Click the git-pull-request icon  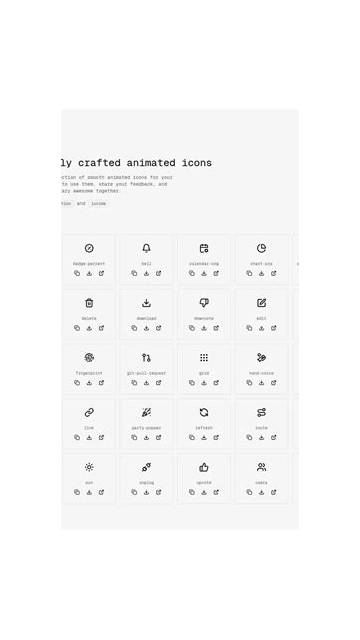(x=147, y=358)
